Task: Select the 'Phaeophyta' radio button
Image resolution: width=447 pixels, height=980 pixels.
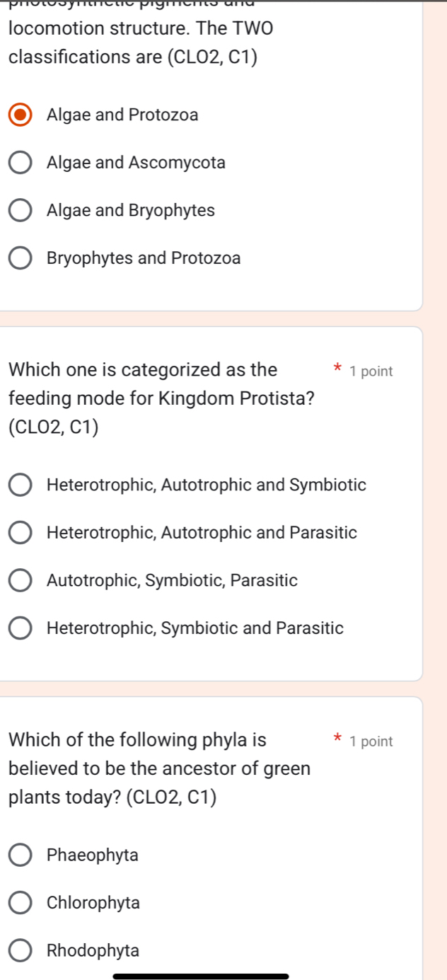Action: 21,855
